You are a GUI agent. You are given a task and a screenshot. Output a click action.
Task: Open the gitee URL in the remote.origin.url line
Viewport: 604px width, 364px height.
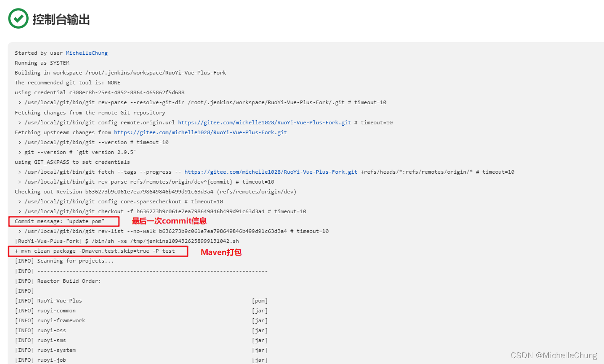[264, 123]
